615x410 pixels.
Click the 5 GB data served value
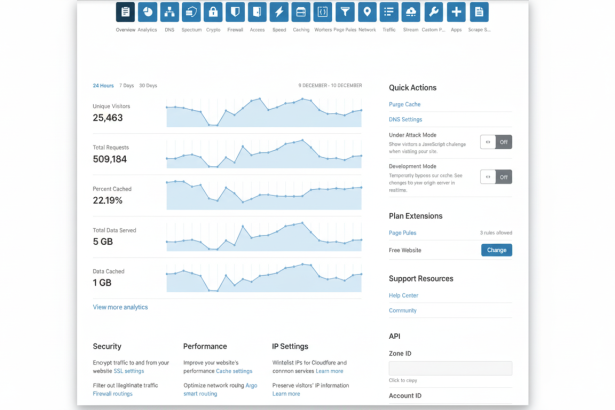pyautogui.click(x=103, y=242)
